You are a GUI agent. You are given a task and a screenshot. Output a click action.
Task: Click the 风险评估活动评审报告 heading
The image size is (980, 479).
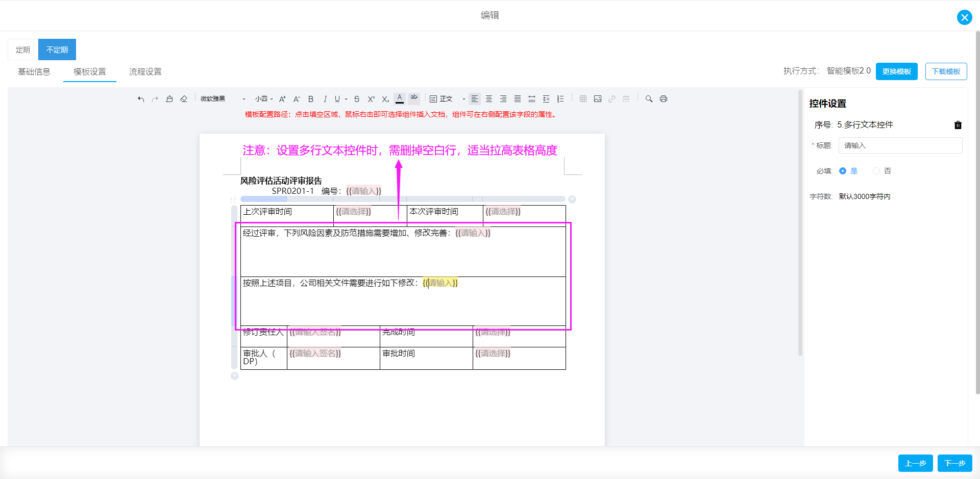click(x=281, y=181)
